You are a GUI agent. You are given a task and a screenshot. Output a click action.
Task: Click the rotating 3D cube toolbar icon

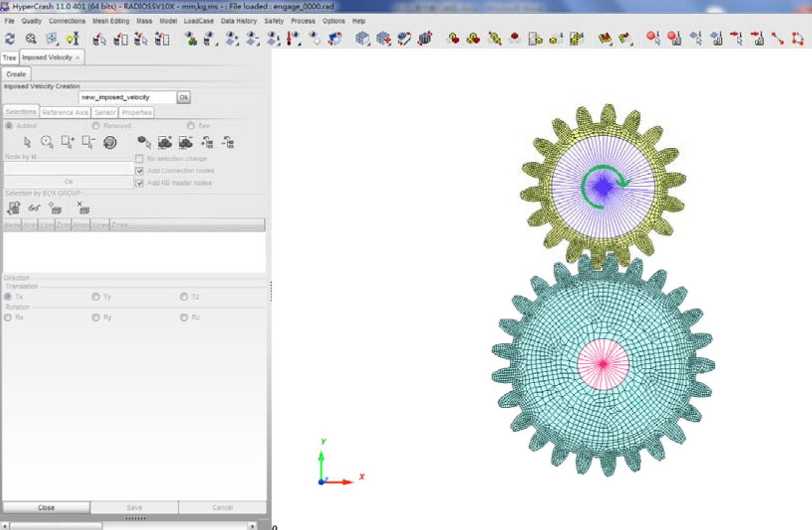coord(425,39)
